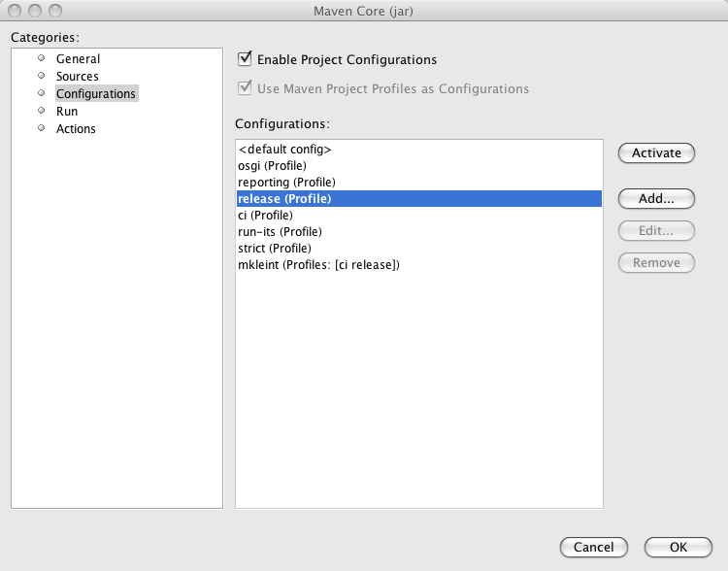Image resolution: width=728 pixels, height=571 pixels.
Task: Open the Actions category
Action: coord(76,129)
